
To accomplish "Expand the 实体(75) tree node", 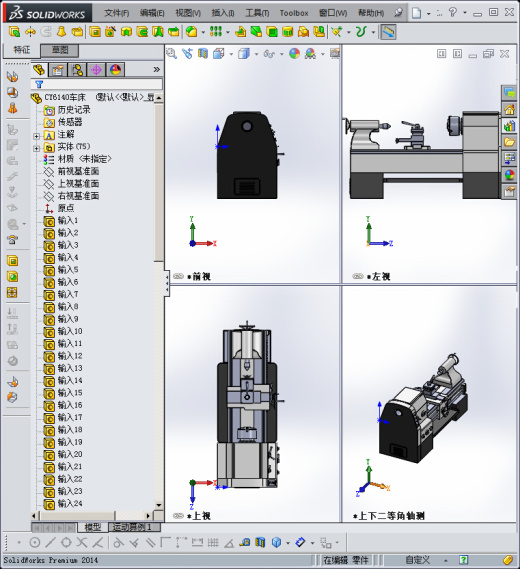I will click(36, 148).
